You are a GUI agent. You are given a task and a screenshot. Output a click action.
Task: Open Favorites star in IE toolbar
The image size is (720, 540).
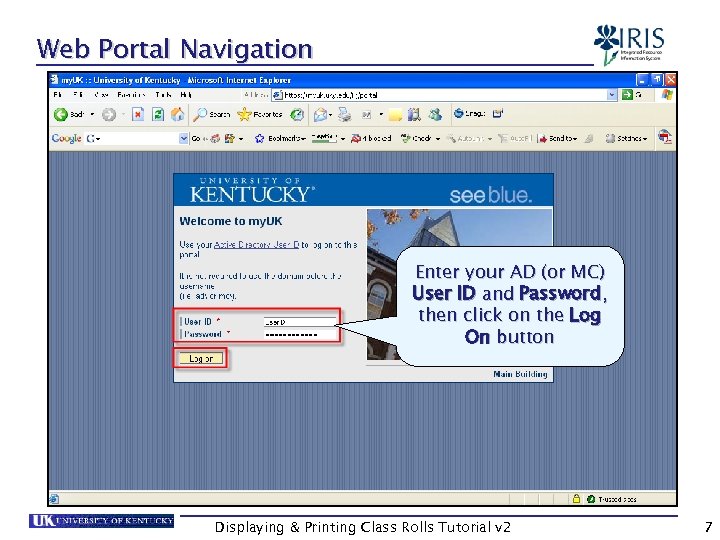coord(260,114)
